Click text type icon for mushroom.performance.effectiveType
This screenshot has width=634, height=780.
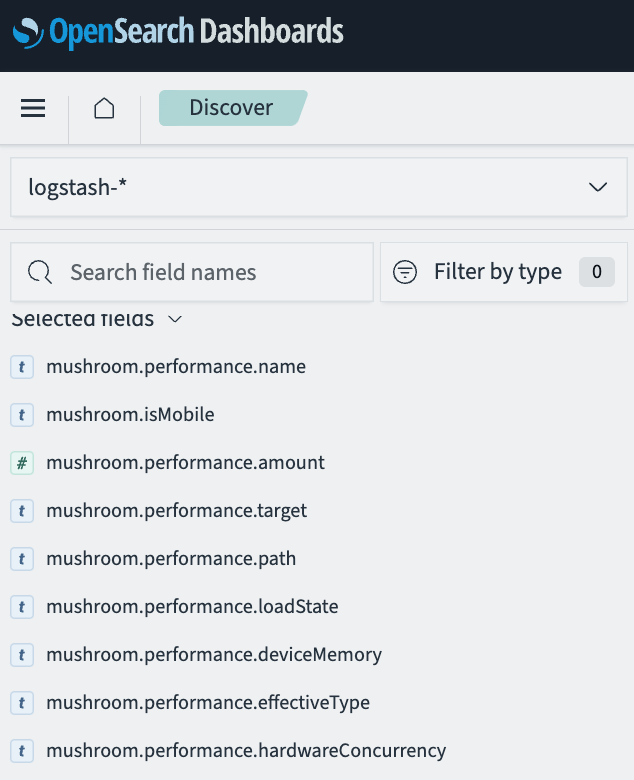pyautogui.click(x=22, y=703)
